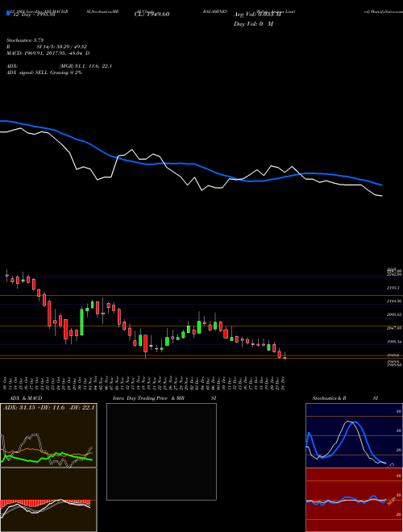Click the tall green candle at 30 Oct

tap(81, 322)
